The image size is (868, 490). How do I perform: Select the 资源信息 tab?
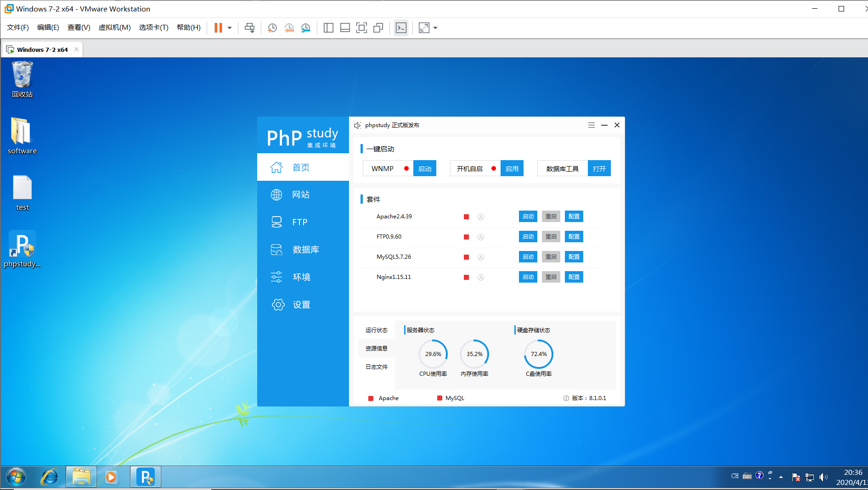coord(377,349)
